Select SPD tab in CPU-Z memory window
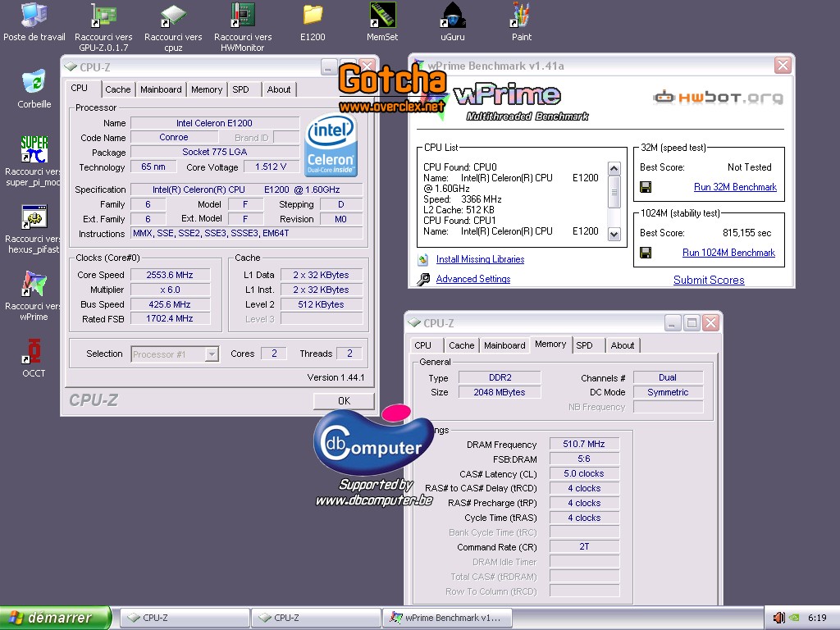This screenshot has width=840, height=630. click(x=584, y=345)
